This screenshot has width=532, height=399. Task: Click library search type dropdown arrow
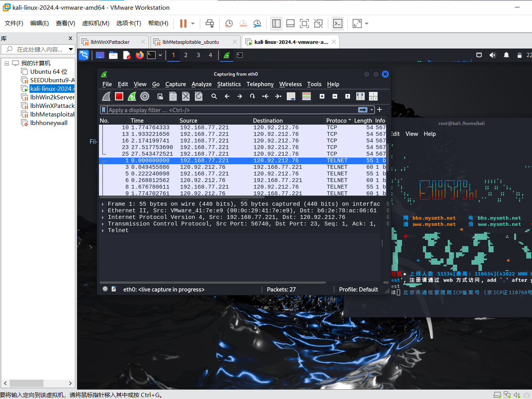pyautogui.click(x=71, y=49)
